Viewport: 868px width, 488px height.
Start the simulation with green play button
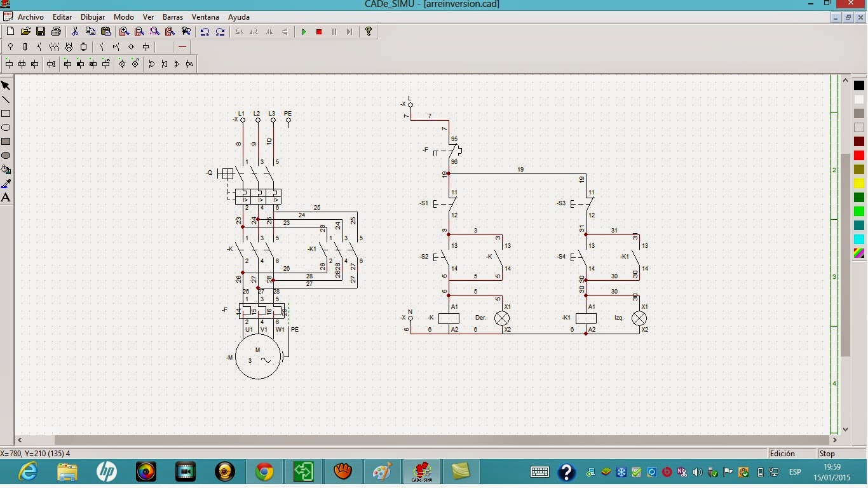304,31
